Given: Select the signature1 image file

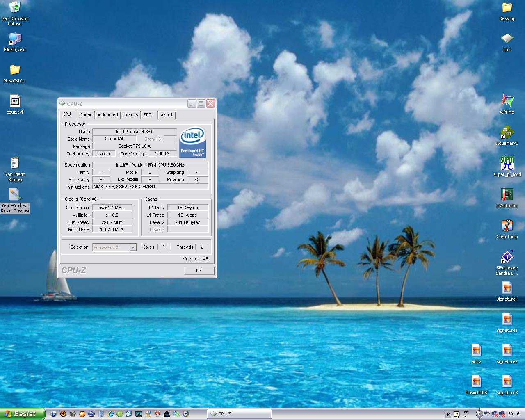Looking at the screenshot, I should coord(507,323).
